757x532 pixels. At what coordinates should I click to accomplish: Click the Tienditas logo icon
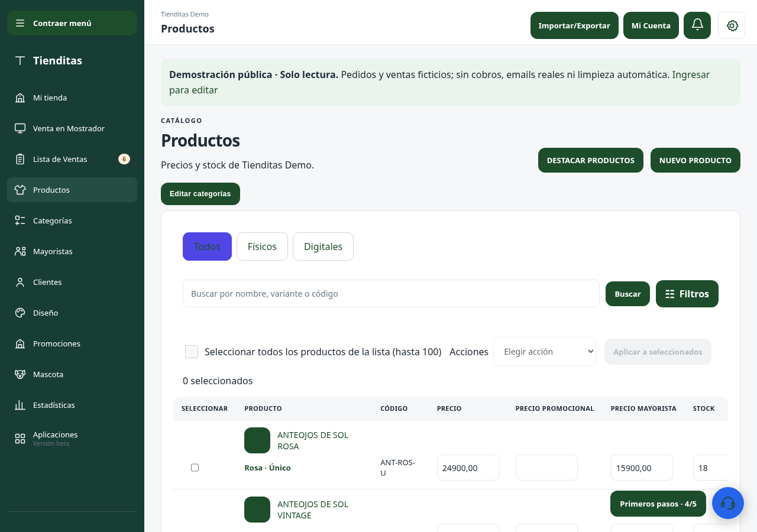click(20, 60)
